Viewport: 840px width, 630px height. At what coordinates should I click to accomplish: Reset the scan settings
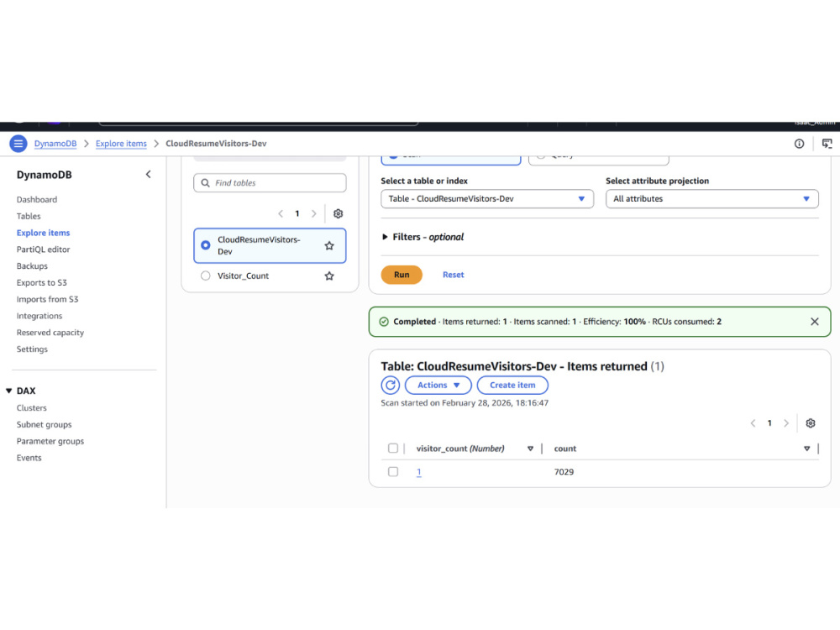pos(454,275)
